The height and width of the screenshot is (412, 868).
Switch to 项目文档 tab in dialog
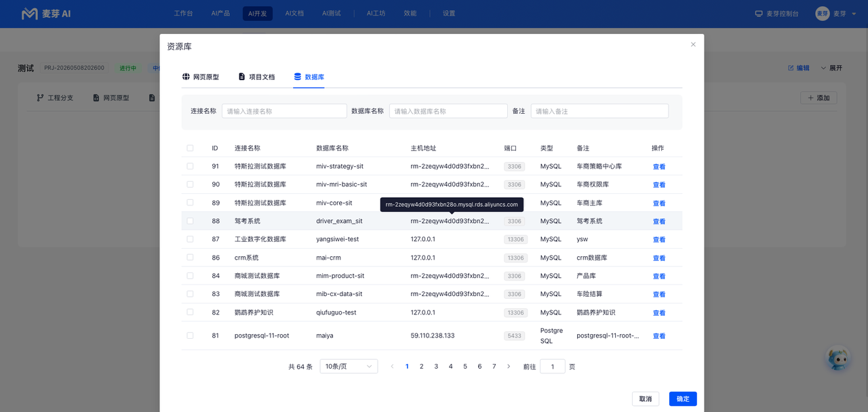(256, 77)
